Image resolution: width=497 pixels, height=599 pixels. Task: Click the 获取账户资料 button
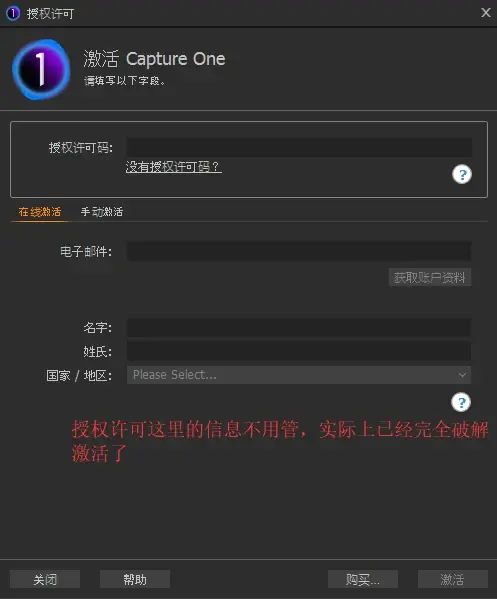click(430, 277)
